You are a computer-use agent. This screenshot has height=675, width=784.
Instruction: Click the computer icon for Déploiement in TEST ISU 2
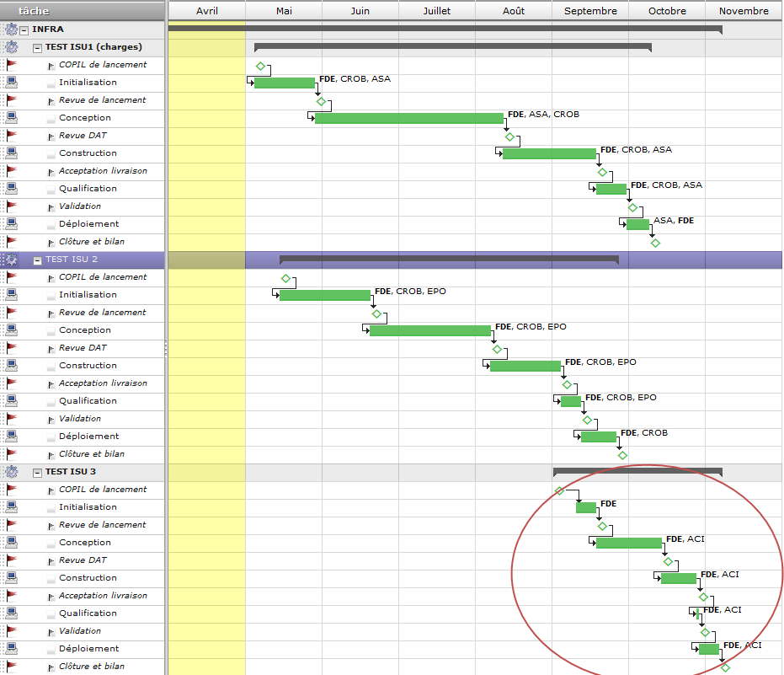coord(12,437)
